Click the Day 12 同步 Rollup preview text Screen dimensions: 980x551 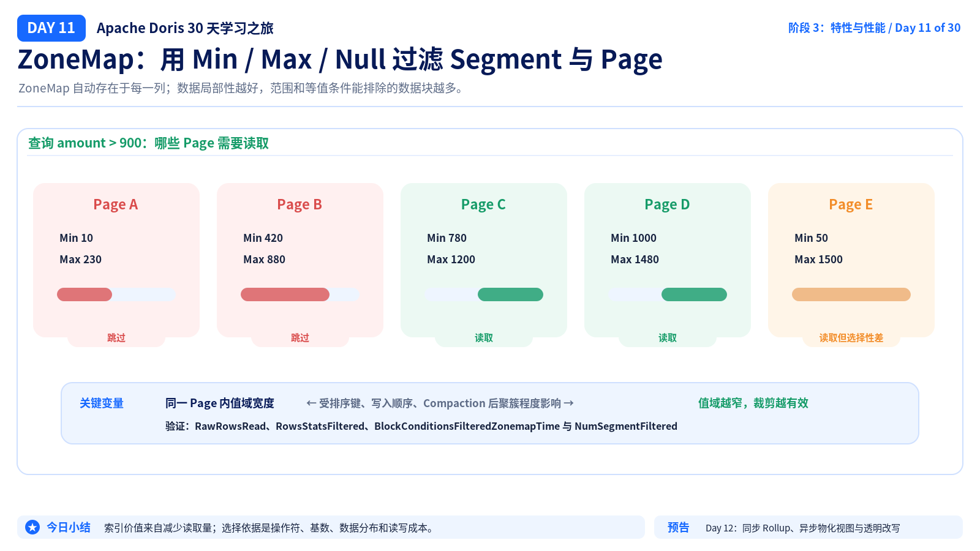coord(803,528)
